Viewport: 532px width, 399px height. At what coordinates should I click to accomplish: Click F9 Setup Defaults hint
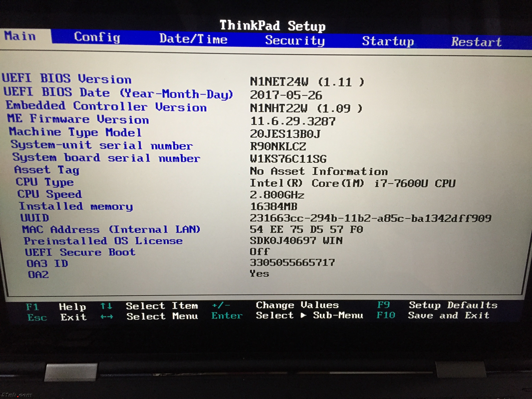(383, 305)
